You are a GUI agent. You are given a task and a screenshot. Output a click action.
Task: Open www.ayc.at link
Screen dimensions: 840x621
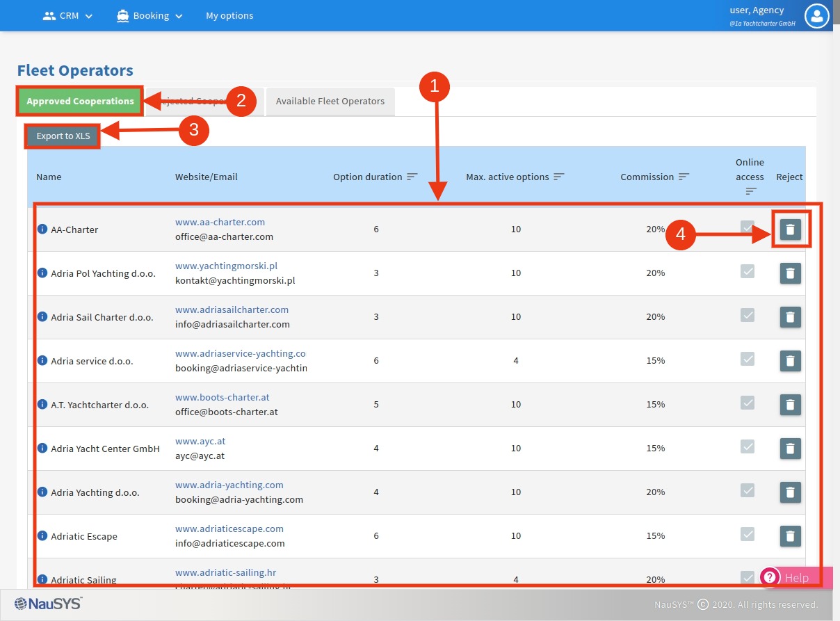click(200, 441)
